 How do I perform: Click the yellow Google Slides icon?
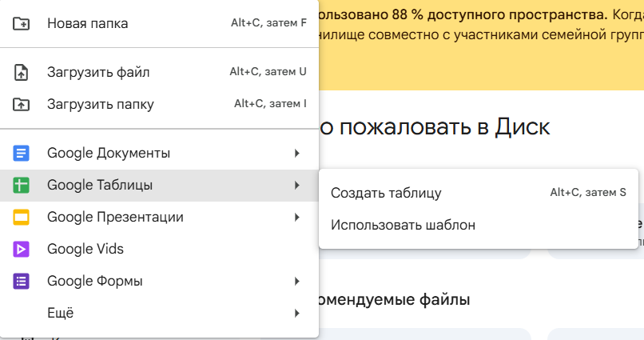click(21, 217)
